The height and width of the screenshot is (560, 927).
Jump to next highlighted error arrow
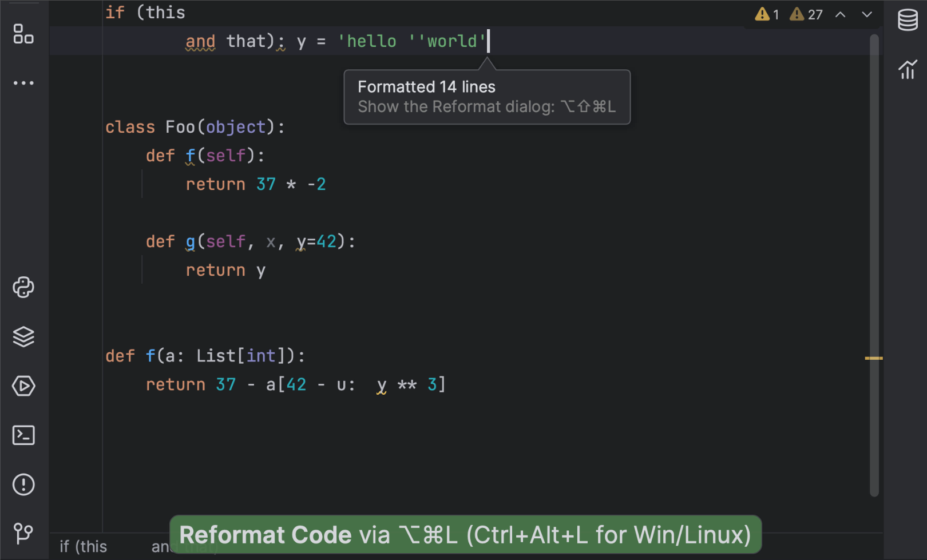click(867, 15)
